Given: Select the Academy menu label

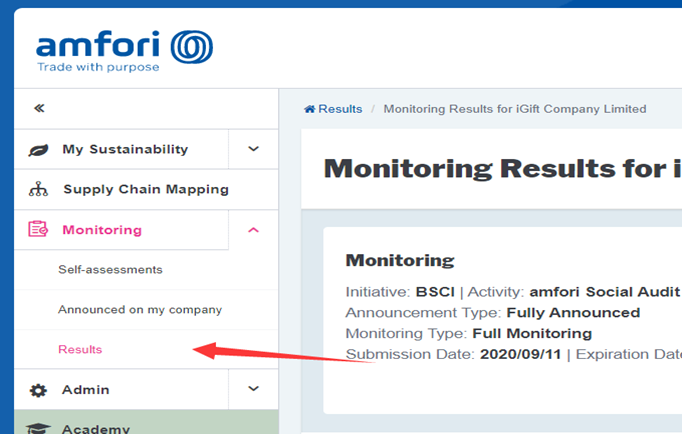Looking at the screenshot, I should pos(96,428).
